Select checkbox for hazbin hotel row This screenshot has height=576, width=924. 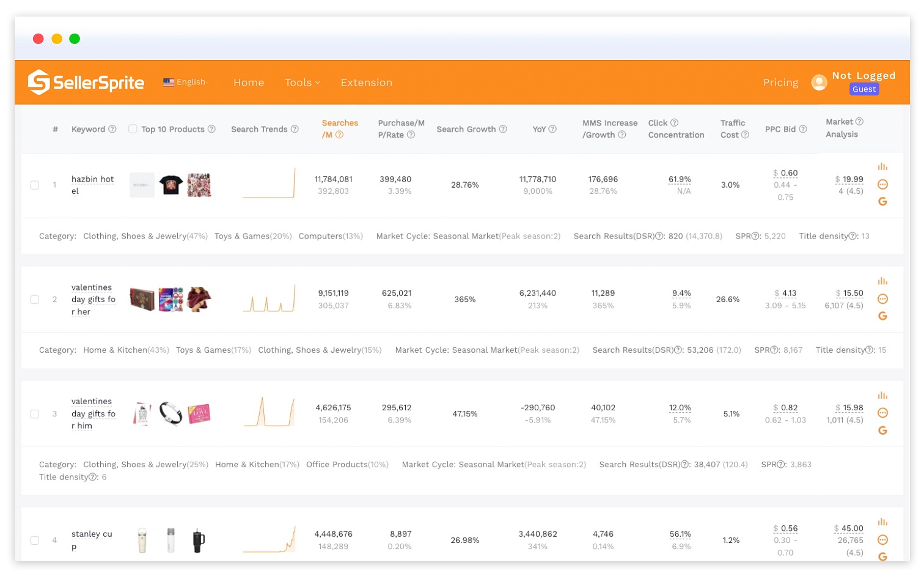(x=35, y=185)
